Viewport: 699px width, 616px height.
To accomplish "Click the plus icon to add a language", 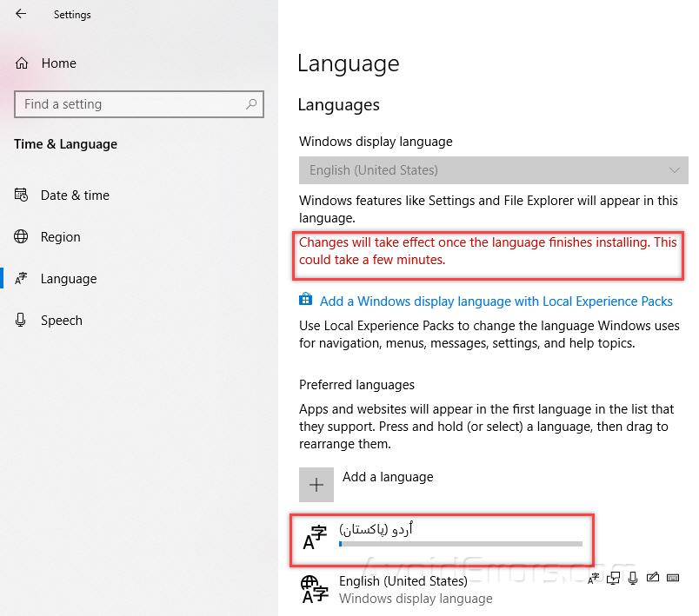I will [316, 485].
